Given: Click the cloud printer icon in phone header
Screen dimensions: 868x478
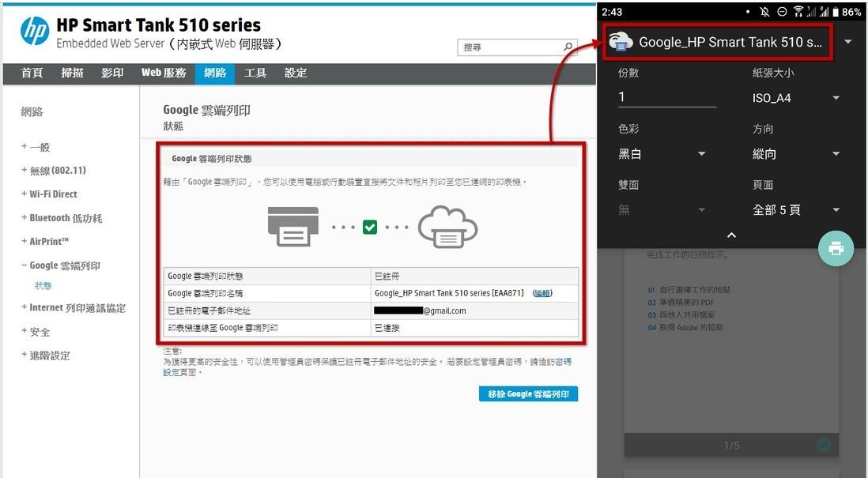Looking at the screenshot, I should [x=621, y=42].
